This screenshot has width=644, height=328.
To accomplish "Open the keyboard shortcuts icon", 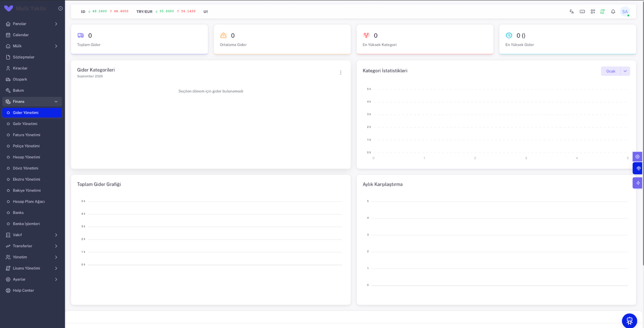I will coord(582,12).
